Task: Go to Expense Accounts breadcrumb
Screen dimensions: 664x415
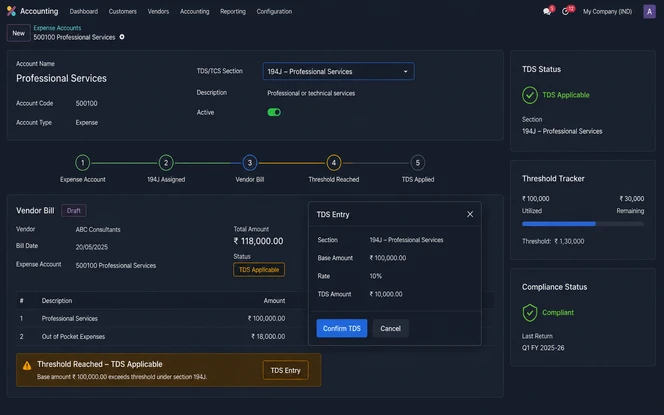Action: tap(57, 28)
